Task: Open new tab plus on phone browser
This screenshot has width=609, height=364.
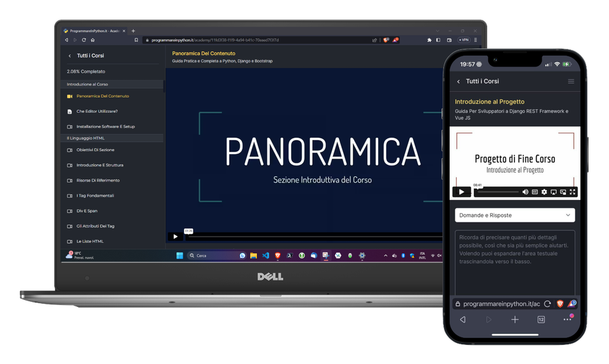Action: 514,320
